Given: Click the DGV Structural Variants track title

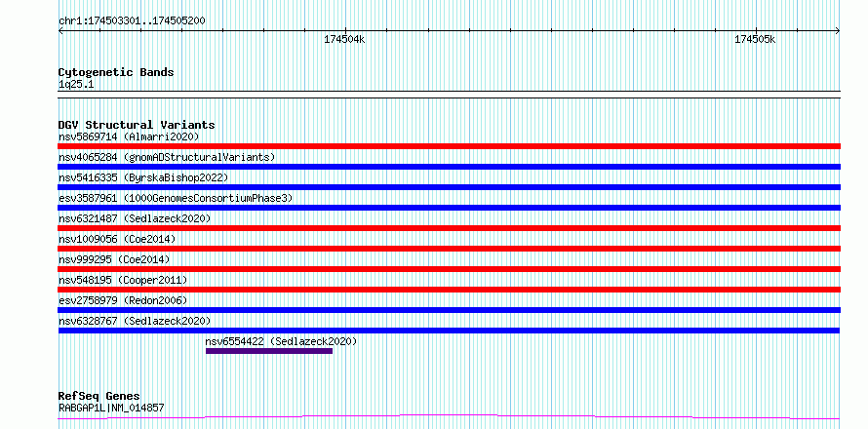Looking at the screenshot, I should pyautogui.click(x=137, y=125).
